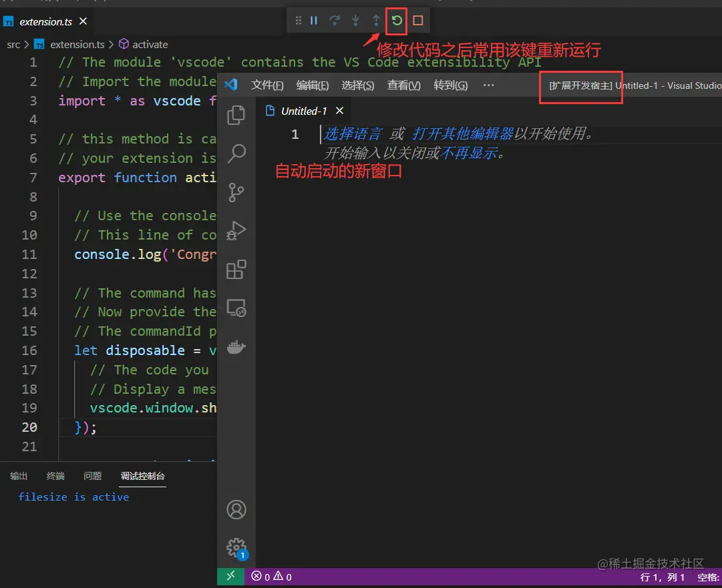Open the Remote Explorer view
The height and width of the screenshot is (588, 722).
point(236,308)
